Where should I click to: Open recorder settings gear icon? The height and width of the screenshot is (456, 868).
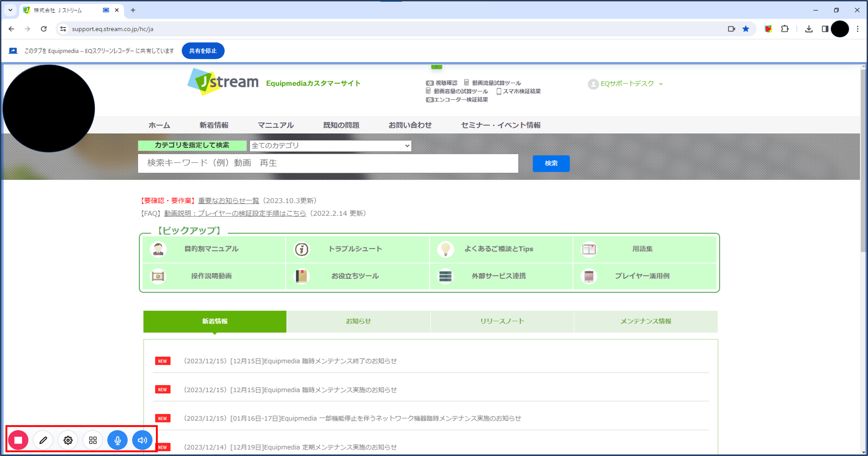(x=68, y=440)
